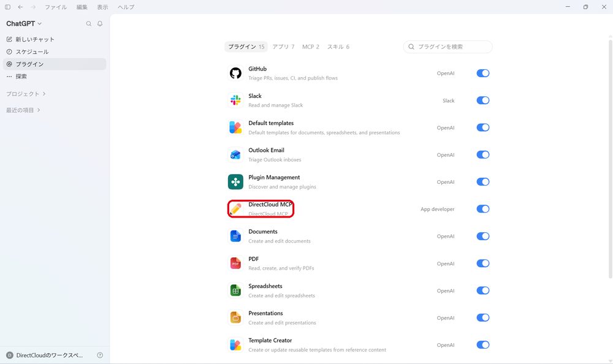Viewport: 613px width, 364px height.
Task: Switch off Plugin Management toggle
Action: 483,182
